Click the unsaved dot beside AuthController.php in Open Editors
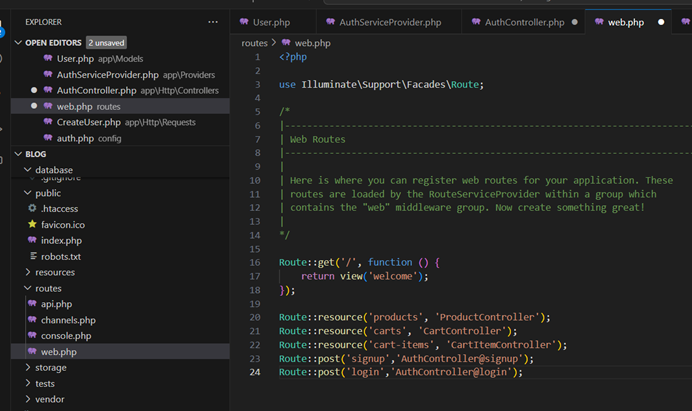 click(34, 90)
